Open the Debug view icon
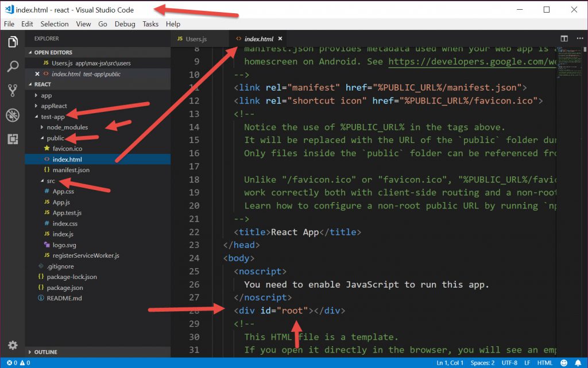The image size is (588, 368). [12, 115]
